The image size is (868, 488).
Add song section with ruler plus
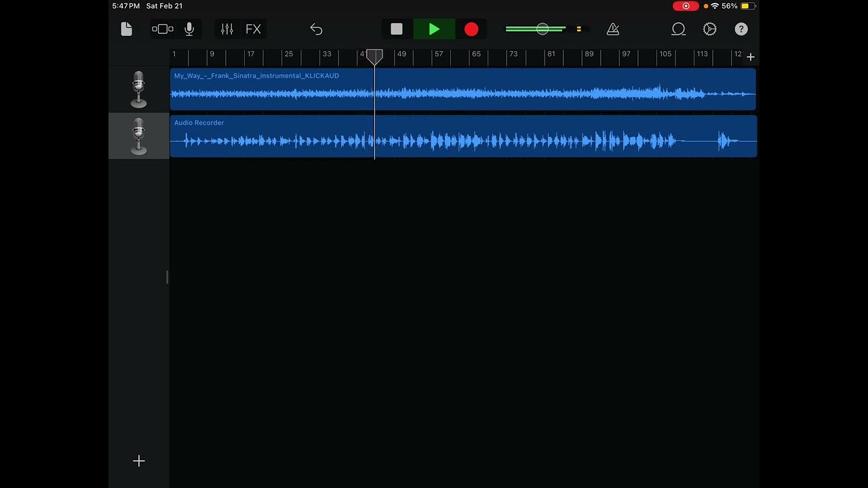pyautogui.click(x=751, y=57)
